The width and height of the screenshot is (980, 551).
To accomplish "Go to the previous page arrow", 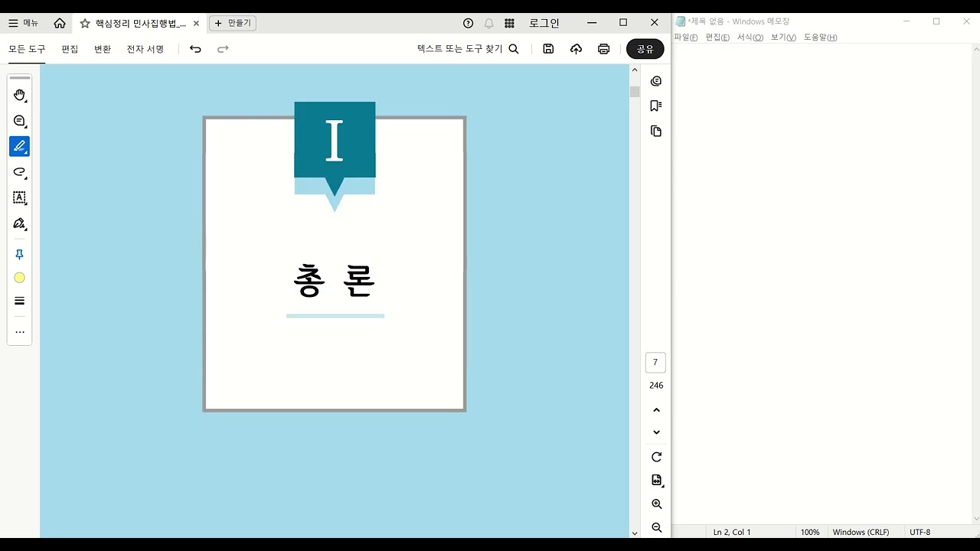I will pyautogui.click(x=656, y=410).
